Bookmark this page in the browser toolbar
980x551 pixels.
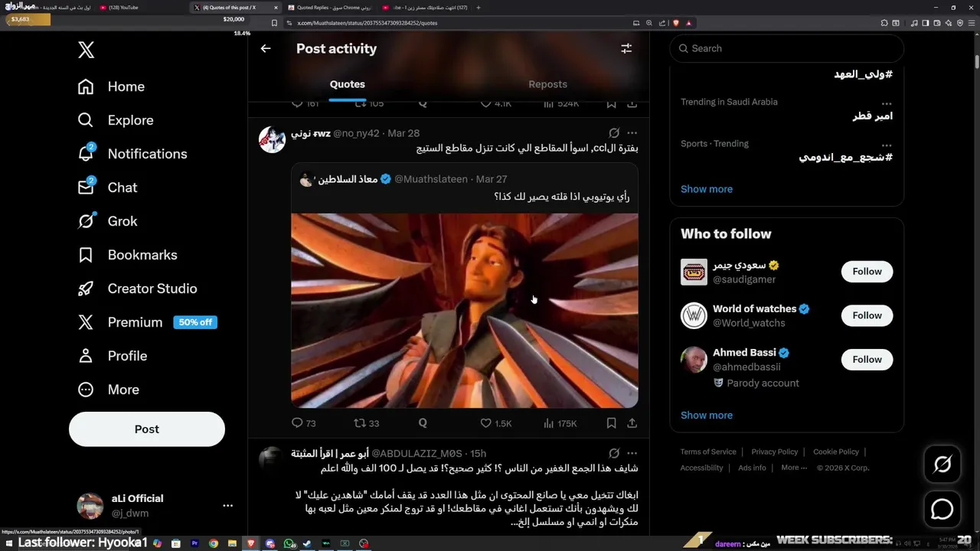(x=274, y=23)
